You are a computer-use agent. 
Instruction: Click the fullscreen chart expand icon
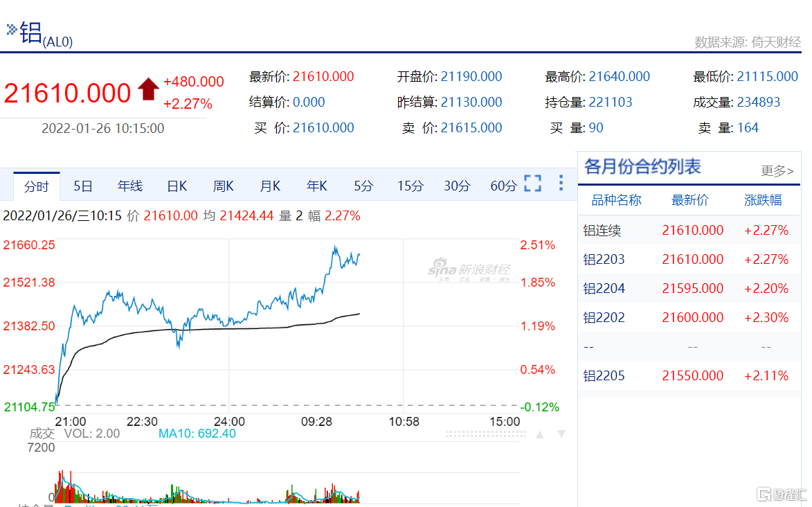pyautogui.click(x=533, y=183)
